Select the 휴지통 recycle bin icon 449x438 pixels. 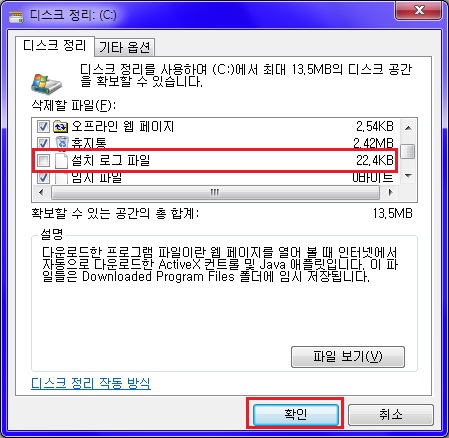(62, 143)
